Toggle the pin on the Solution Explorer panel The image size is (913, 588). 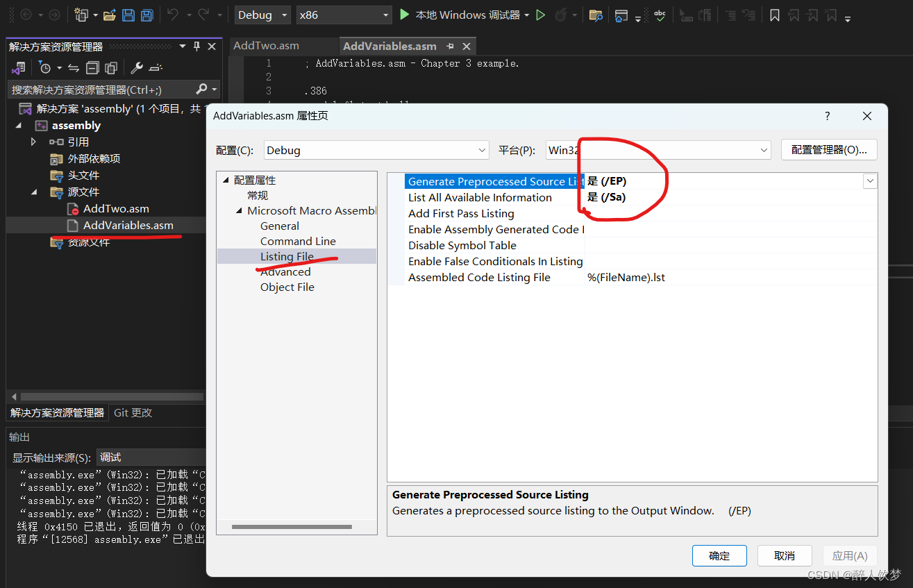point(197,46)
